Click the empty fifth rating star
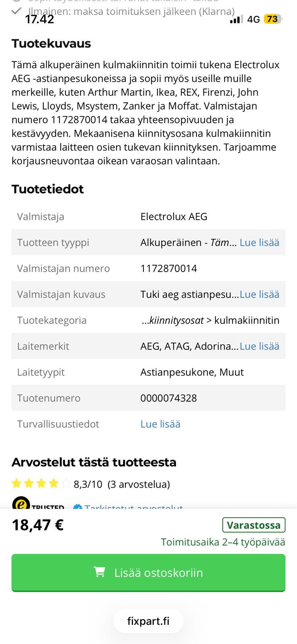This screenshot has width=297, height=644. point(66,483)
